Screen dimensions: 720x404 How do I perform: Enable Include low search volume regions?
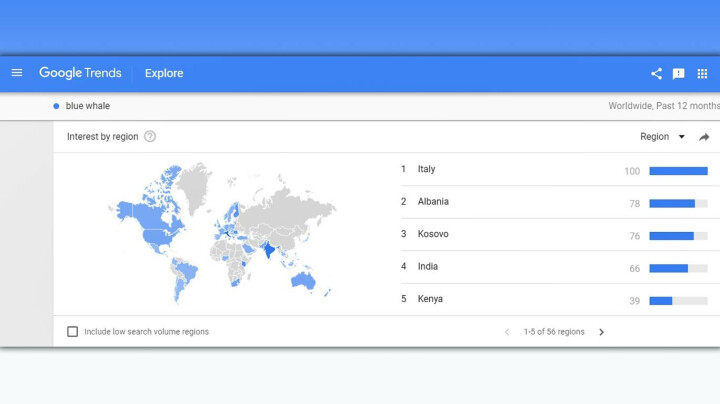(72, 332)
